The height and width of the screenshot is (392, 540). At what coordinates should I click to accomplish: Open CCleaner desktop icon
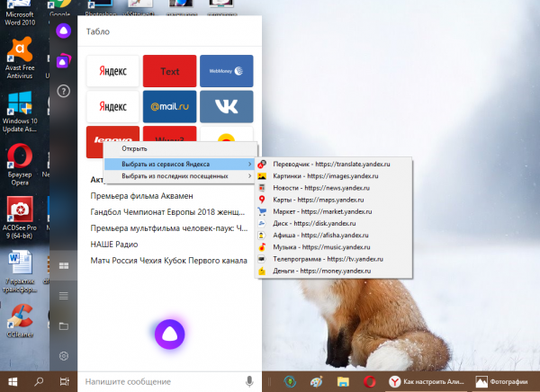20,321
